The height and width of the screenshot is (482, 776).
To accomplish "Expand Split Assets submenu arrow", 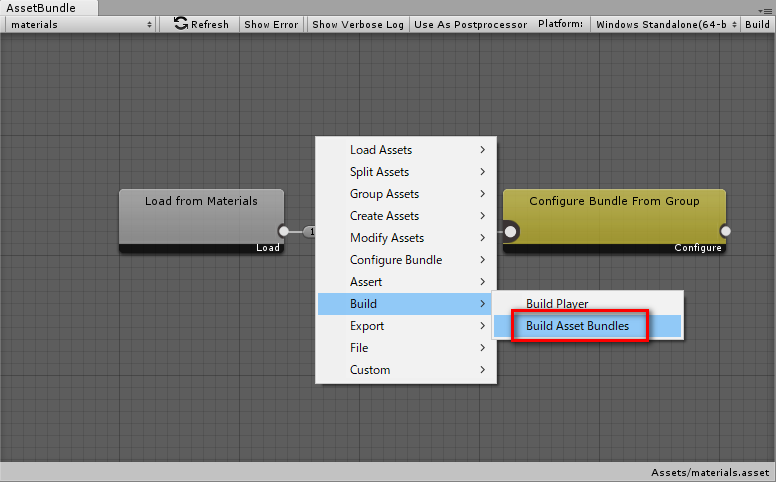I will (x=483, y=172).
